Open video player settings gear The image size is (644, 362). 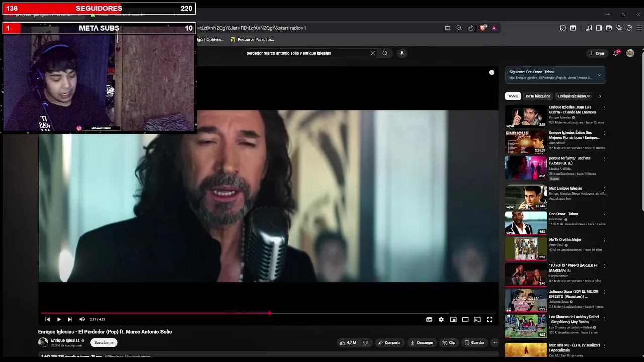441,319
